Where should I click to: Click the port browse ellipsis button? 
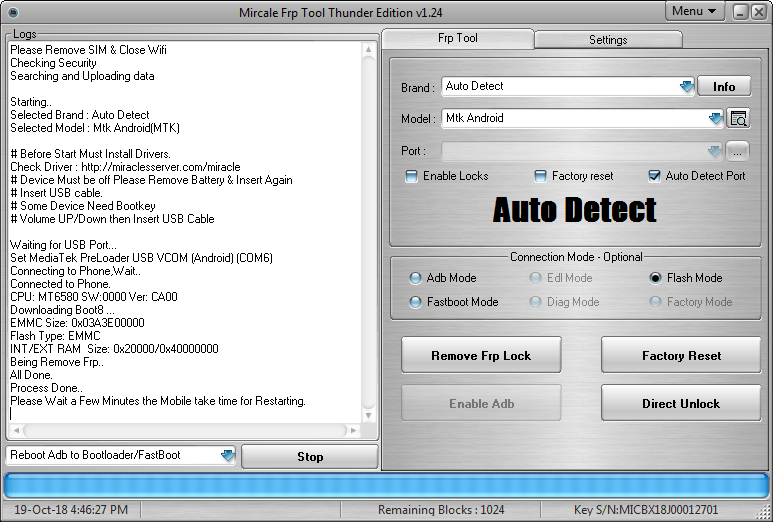(737, 151)
